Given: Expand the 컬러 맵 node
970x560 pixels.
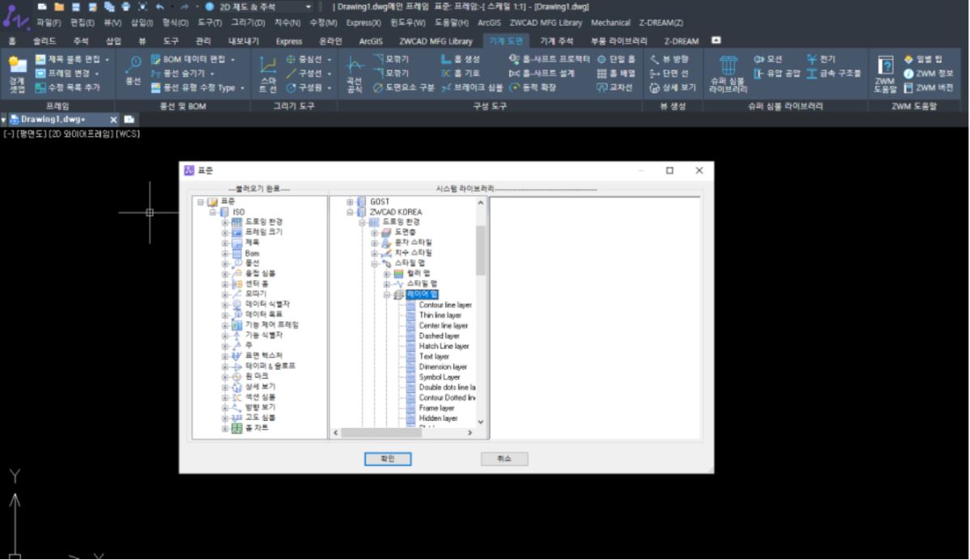Looking at the screenshot, I should click(387, 274).
